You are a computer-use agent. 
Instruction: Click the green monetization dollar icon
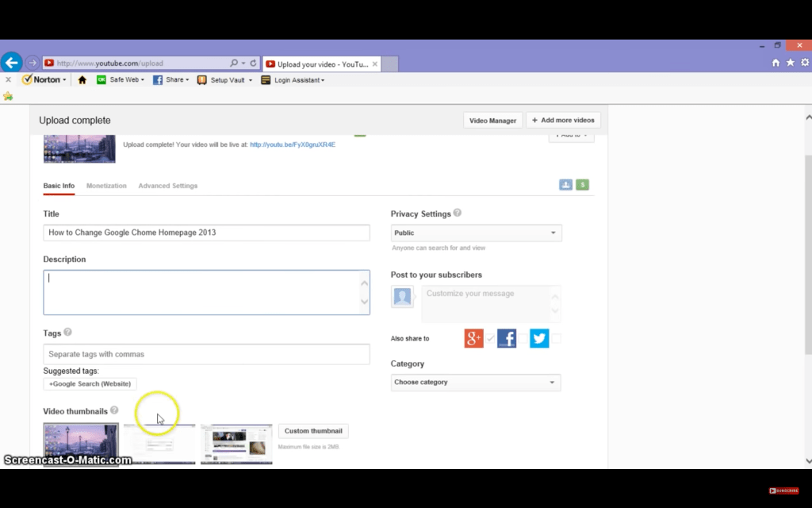583,185
